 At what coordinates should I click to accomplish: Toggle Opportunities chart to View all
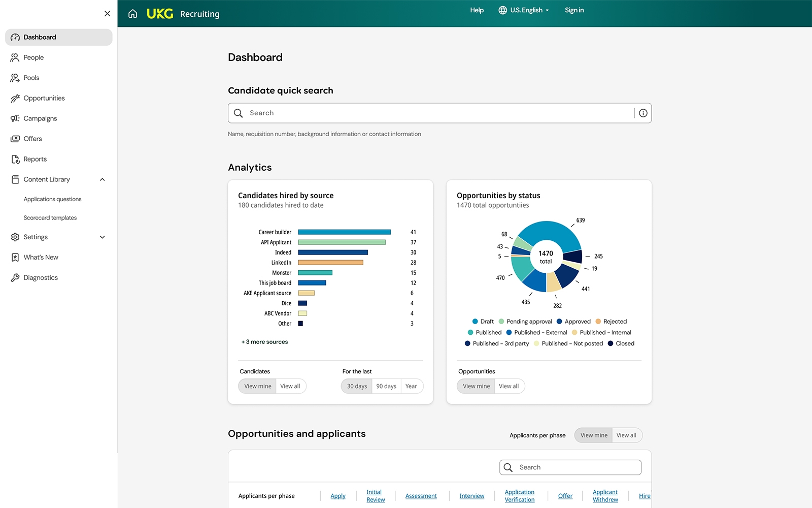(x=509, y=386)
